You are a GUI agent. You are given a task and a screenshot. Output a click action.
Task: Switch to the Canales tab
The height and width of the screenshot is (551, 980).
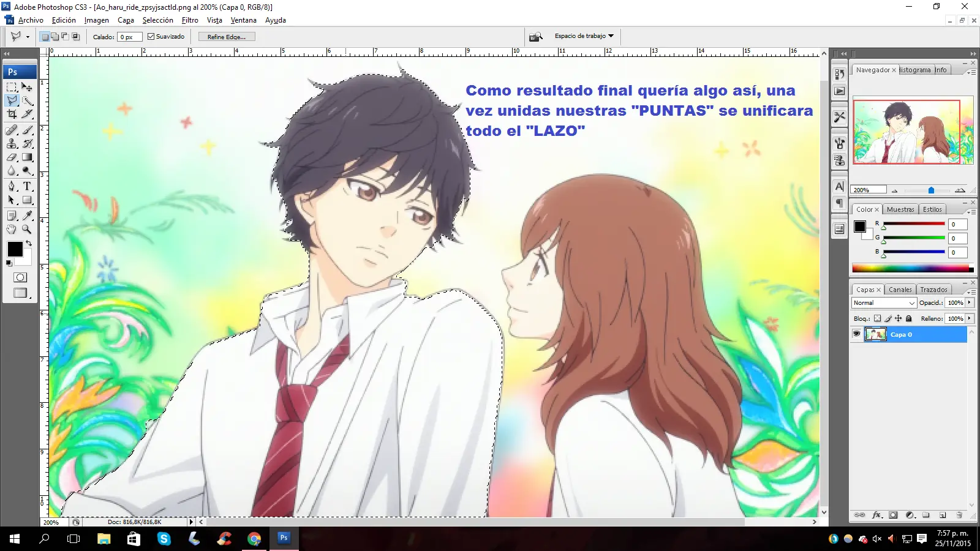coord(900,290)
